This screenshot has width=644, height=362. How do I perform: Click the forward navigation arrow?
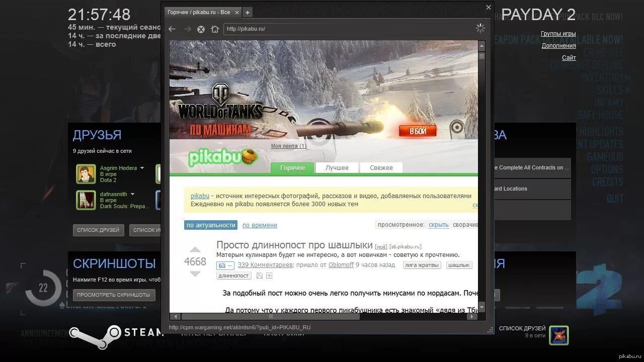[187, 29]
